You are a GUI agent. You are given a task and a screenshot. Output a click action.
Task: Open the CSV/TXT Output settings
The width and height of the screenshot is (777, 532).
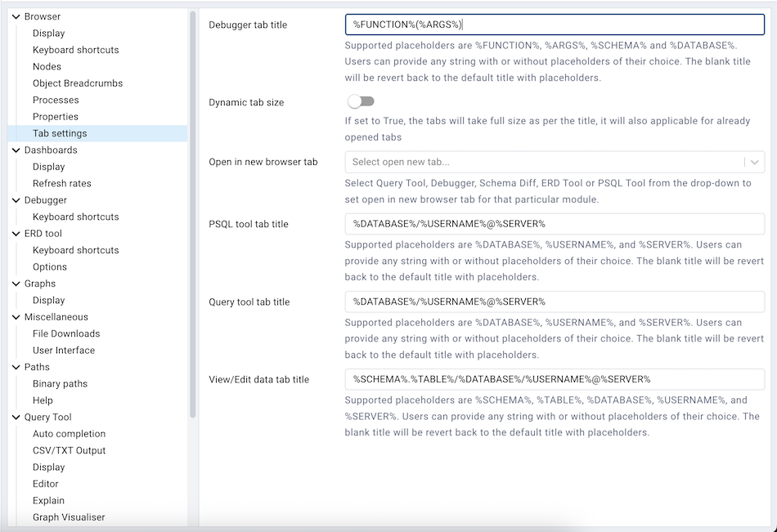pyautogui.click(x=70, y=450)
